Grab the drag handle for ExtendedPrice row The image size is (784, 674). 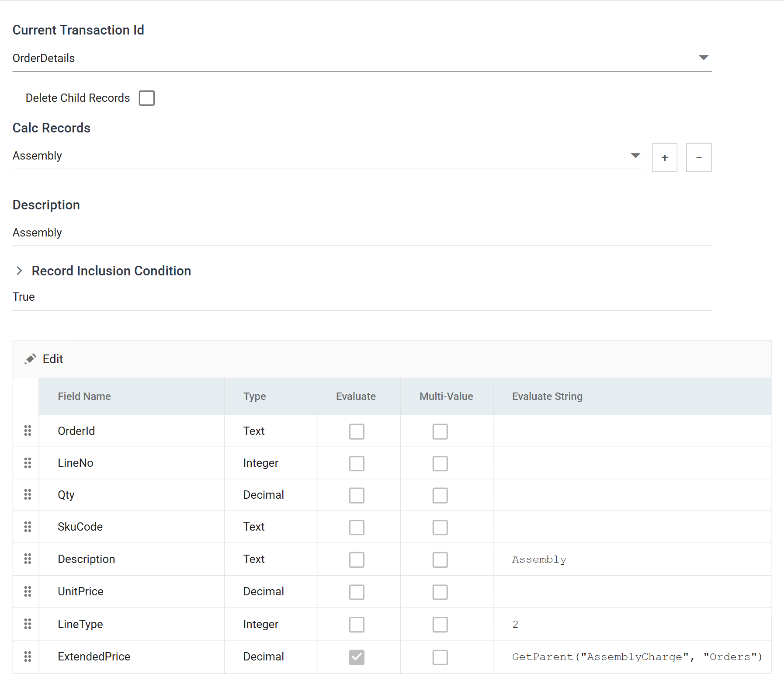coord(28,657)
